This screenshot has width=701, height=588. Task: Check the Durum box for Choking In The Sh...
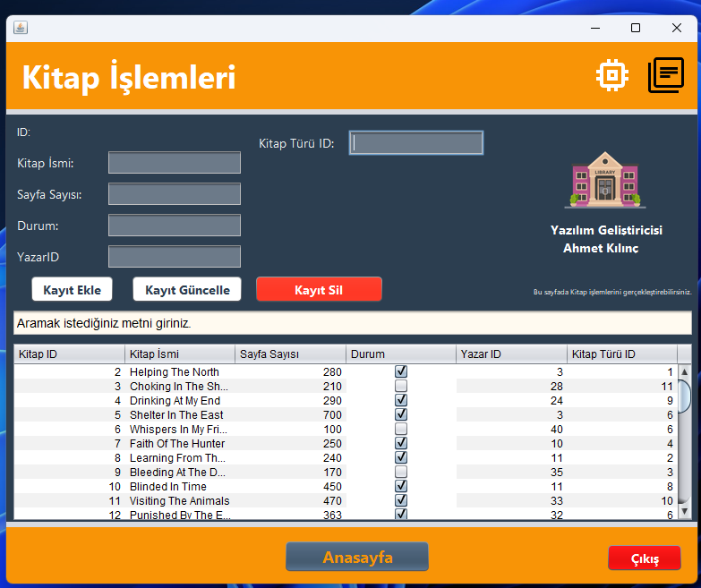401,386
